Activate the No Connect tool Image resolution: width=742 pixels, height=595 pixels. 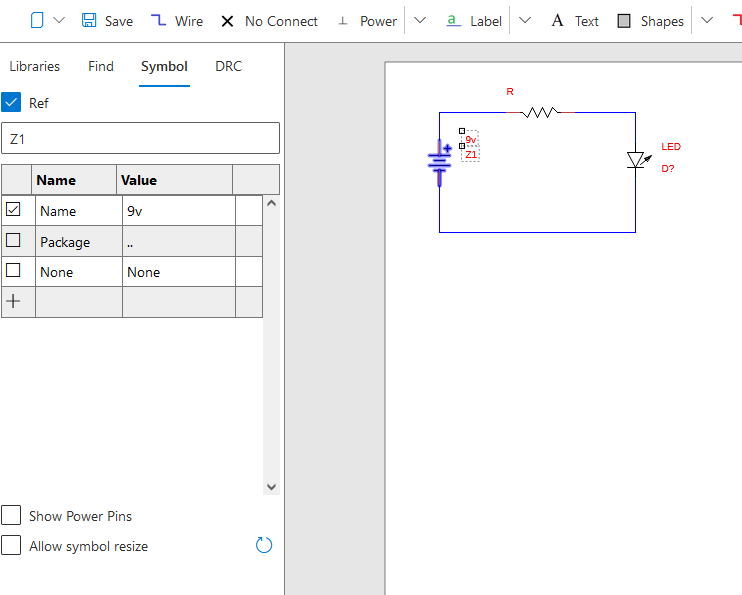(228, 21)
